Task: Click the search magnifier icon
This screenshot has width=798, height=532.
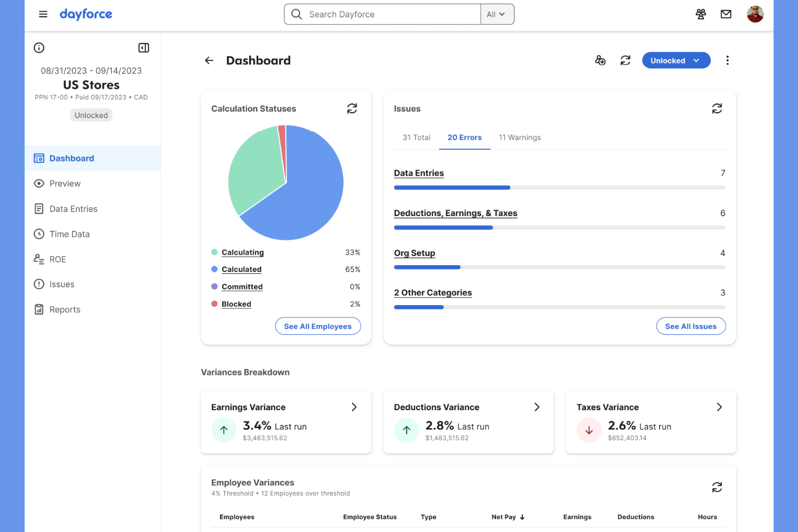Action: 297,14
